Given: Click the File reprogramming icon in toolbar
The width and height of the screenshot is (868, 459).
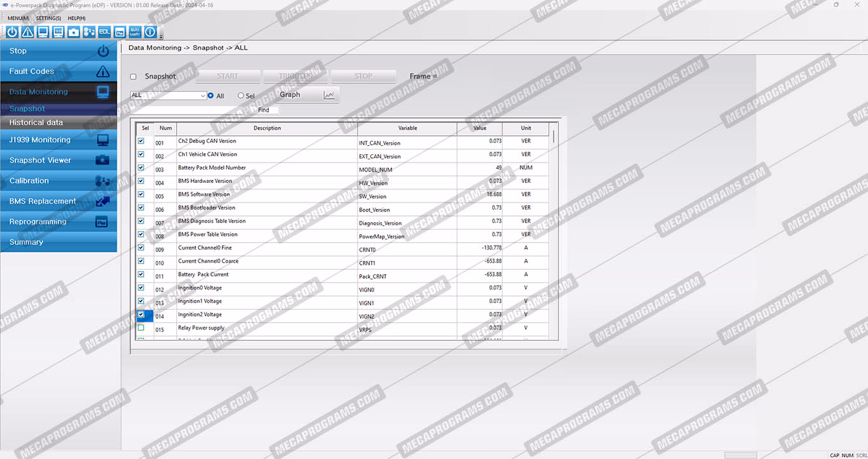Looking at the screenshot, I should click(119, 32).
